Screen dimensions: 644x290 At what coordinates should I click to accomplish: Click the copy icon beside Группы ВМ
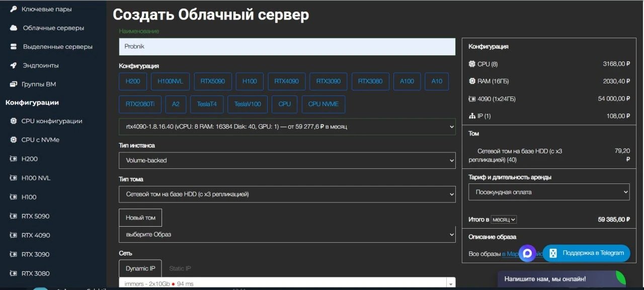point(14,84)
